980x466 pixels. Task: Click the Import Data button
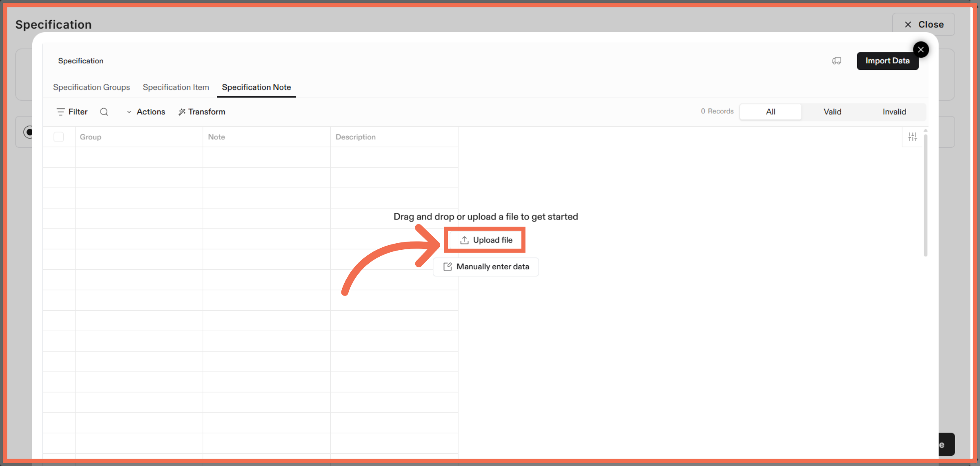(x=888, y=60)
